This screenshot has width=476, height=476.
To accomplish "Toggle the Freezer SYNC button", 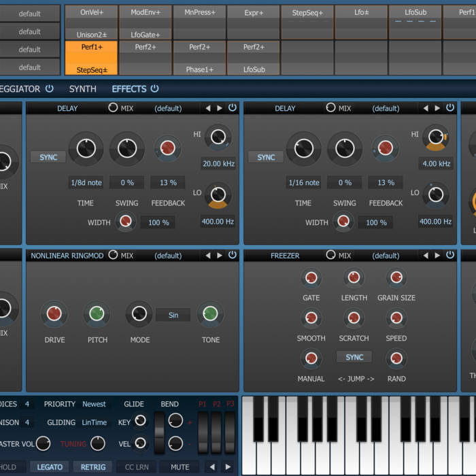I will click(x=354, y=357).
